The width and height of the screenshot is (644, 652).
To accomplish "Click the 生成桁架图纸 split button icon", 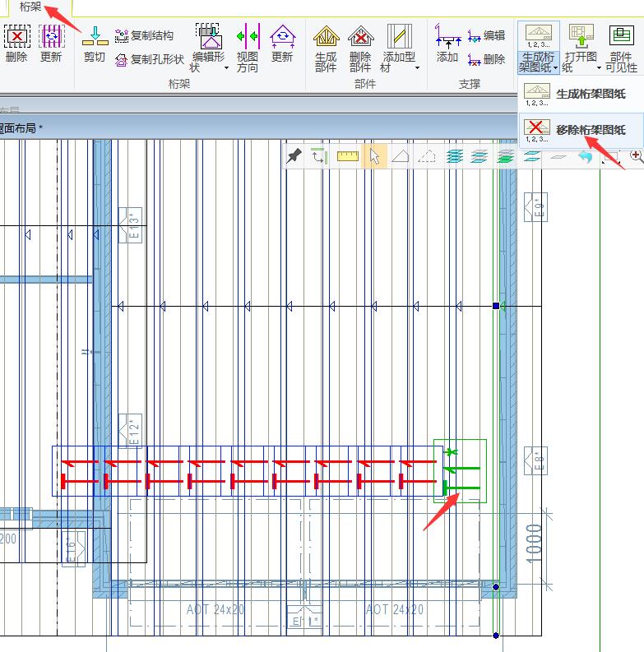I will (539, 36).
